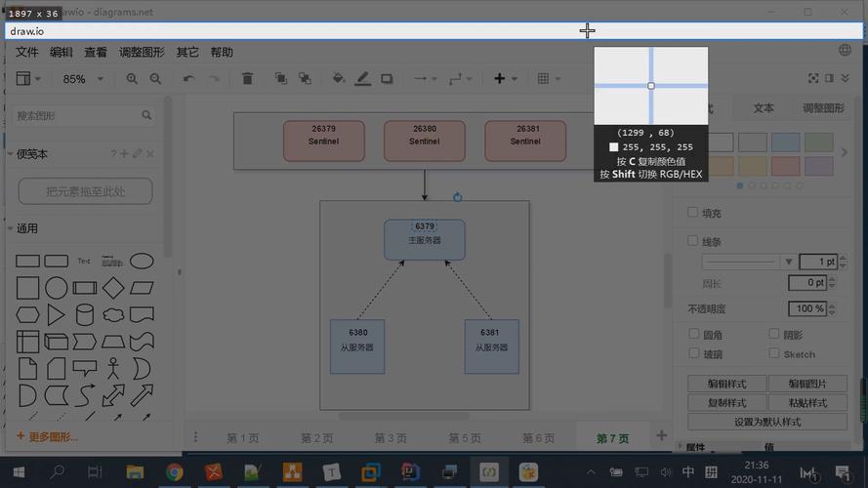Toggle the Sketch checkbox
Image resolution: width=868 pixels, height=488 pixels.
tap(774, 353)
